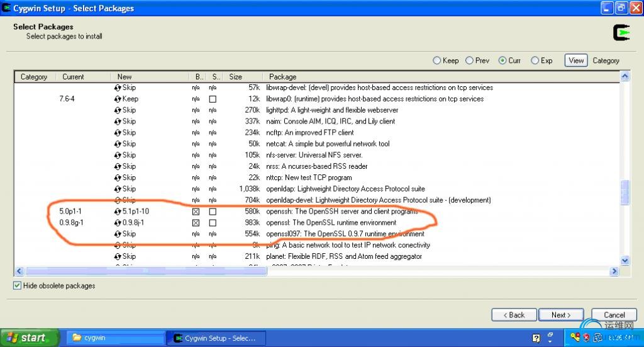Click the New column header
Image resolution: width=644 pixels, height=347 pixels.
click(150, 77)
